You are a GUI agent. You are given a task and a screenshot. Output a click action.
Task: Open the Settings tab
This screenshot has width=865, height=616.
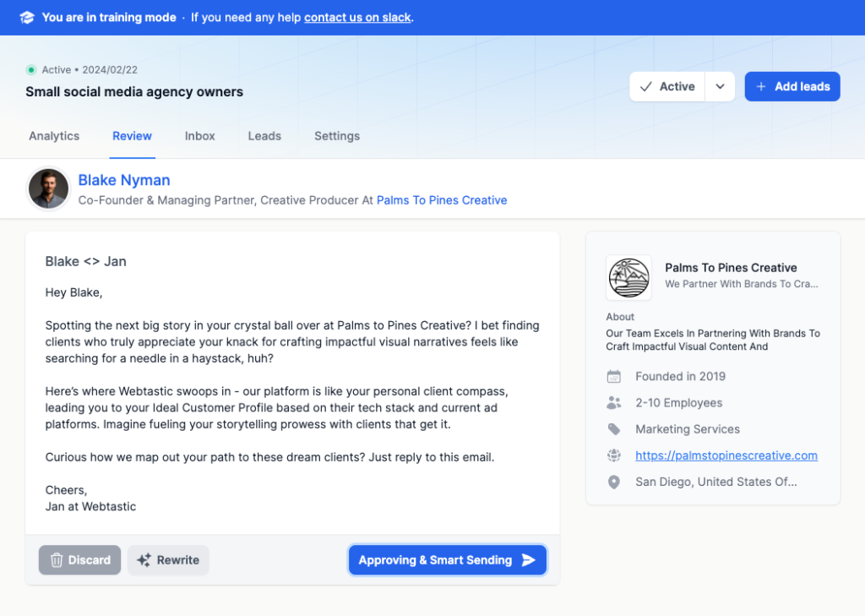coord(336,136)
